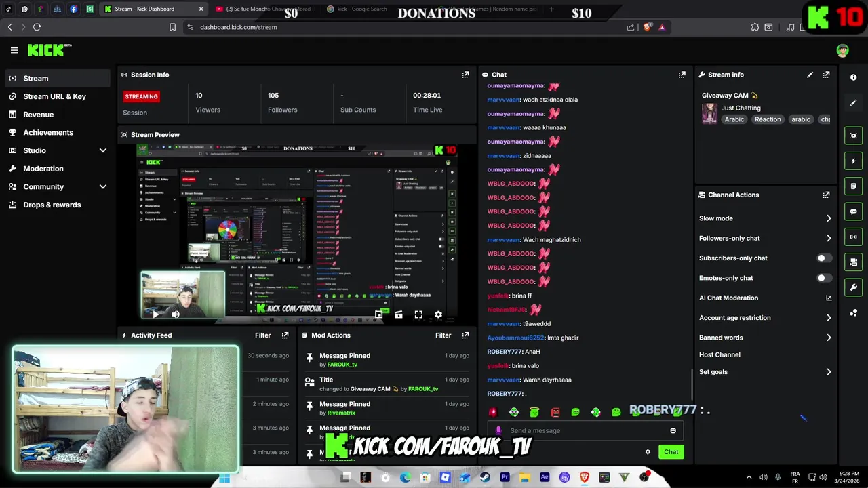The width and height of the screenshot is (868, 488).
Task: Click the Send a message input field
Action: [x=587, y=430]
